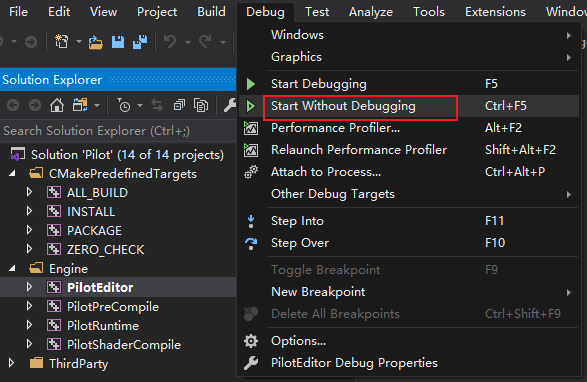Open the Build menu
The height and width of the screenshot is (382, 587).
coord(211,12)
